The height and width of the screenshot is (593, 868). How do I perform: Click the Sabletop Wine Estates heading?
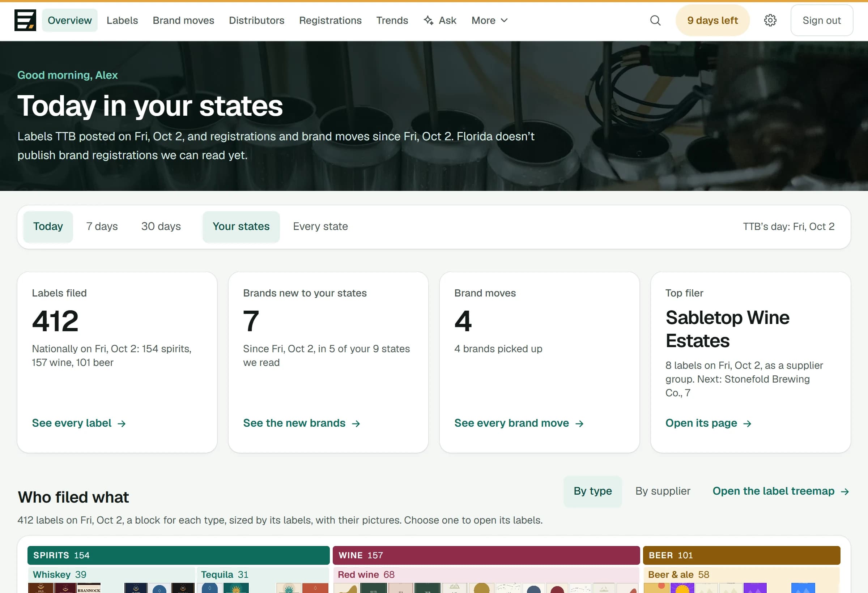click(x=727, y=329)
